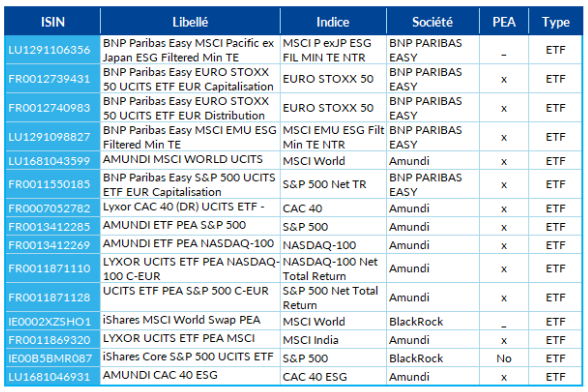588x392 pixels.
Task: Open ISIN LU1681046931 entry
Action: (x=49, y=377)
